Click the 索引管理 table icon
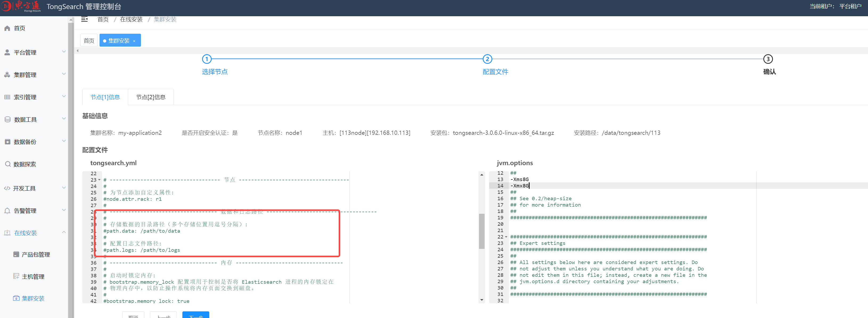 pos(7,97)
